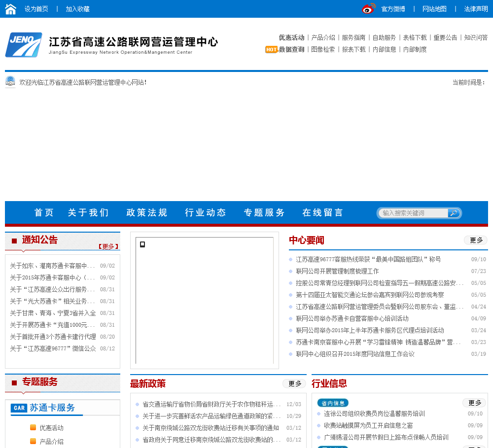Open notice 关于“光大苏通卡”相关业务

(x=52, y=301)
